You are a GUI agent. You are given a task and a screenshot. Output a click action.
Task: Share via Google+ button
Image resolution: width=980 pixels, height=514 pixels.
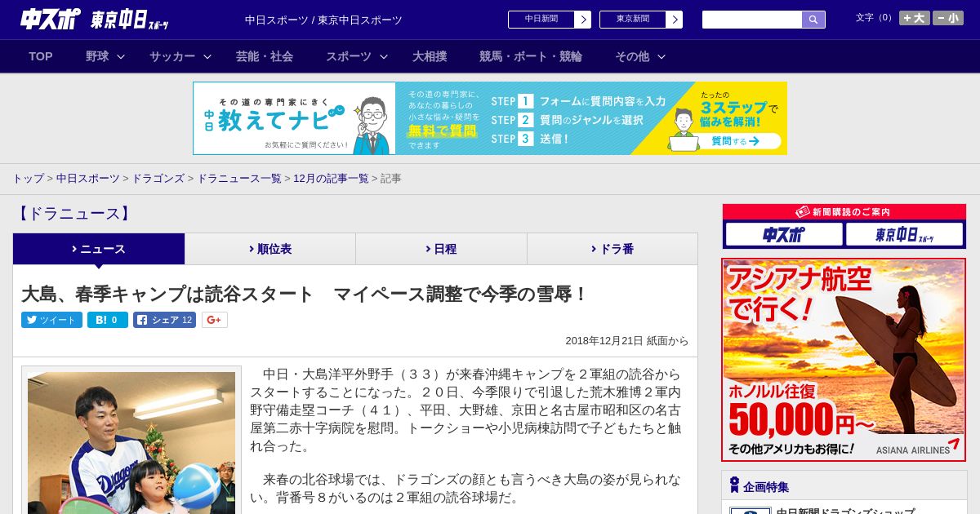[214, 320]
